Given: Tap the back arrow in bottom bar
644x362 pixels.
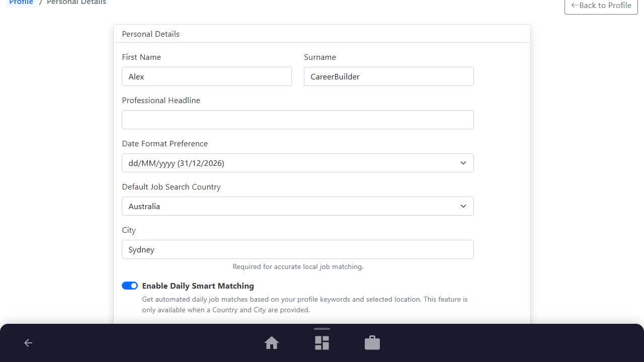Looking at the screenshot, I should tap(28, 343).
